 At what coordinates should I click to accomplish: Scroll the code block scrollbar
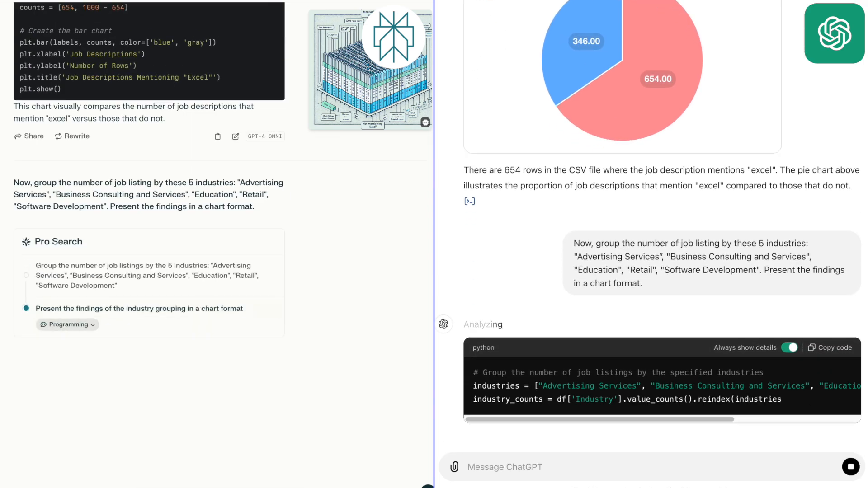pos(602,419)
